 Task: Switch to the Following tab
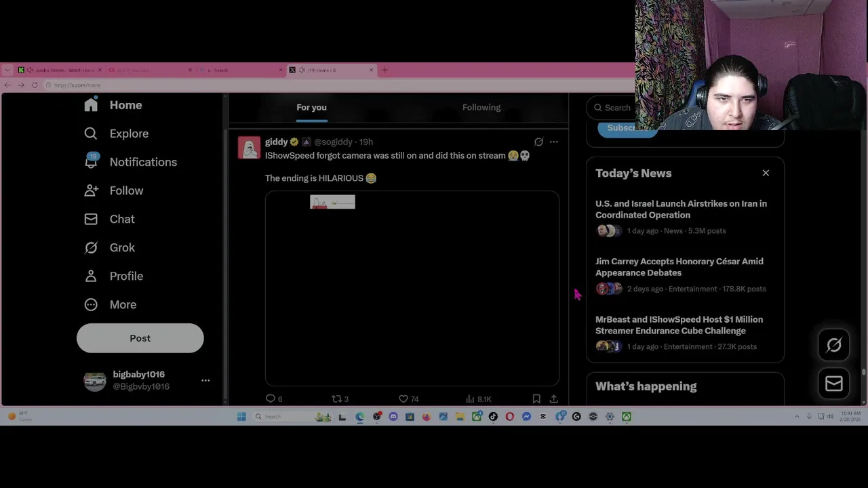[481, 107]
